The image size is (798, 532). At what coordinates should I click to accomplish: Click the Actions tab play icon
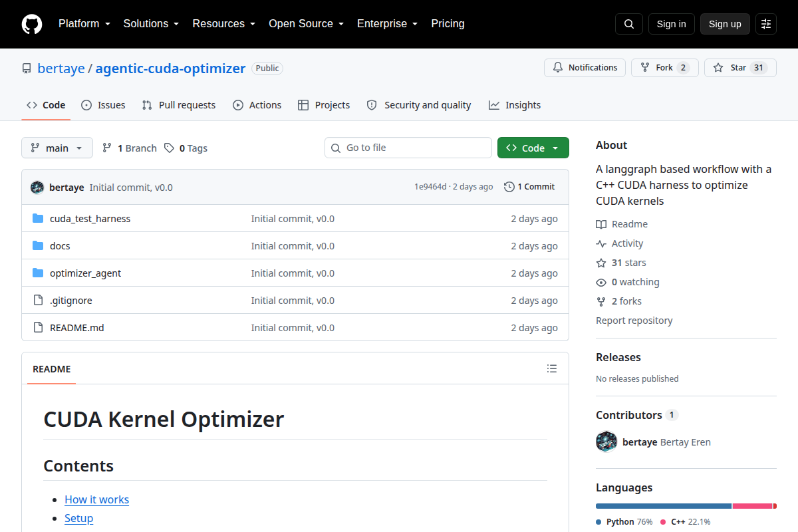tap(238, 105)
